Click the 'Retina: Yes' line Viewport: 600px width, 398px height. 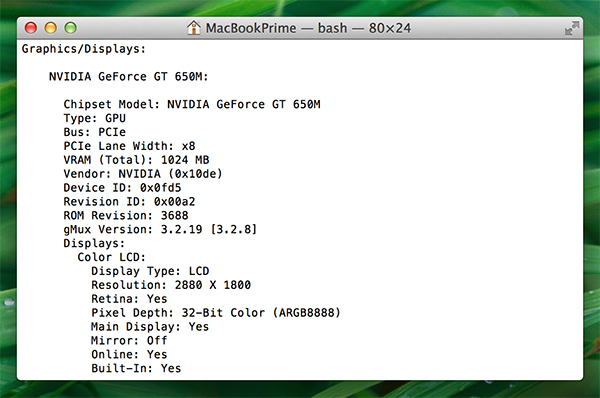(129, 298)
